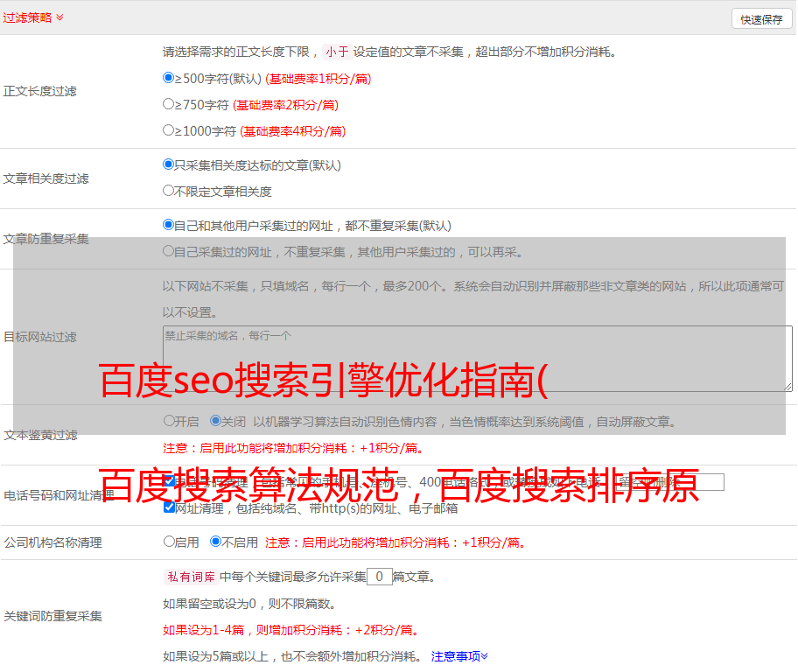Click the article count input showing 0

pos(379,577)
